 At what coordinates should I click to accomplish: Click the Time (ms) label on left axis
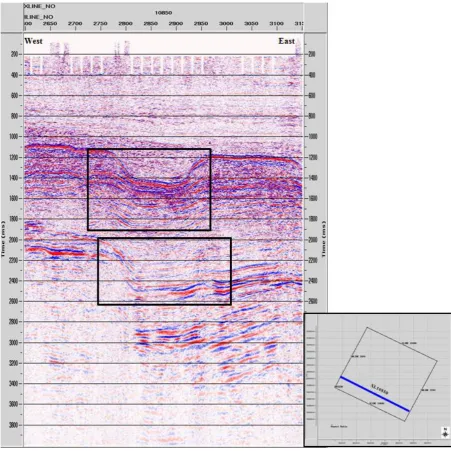(x=3, y=239)
